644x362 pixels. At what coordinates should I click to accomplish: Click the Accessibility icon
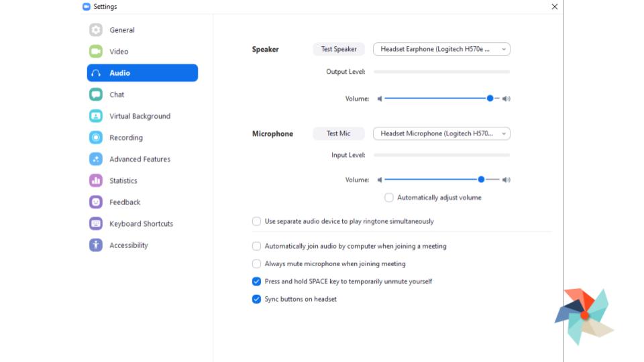coord(96,245)
